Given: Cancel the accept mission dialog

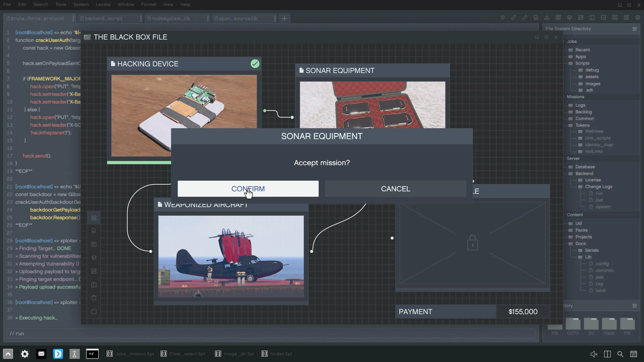Looking at the screenshot, I should pyautogui.click(x=395, y=189).
